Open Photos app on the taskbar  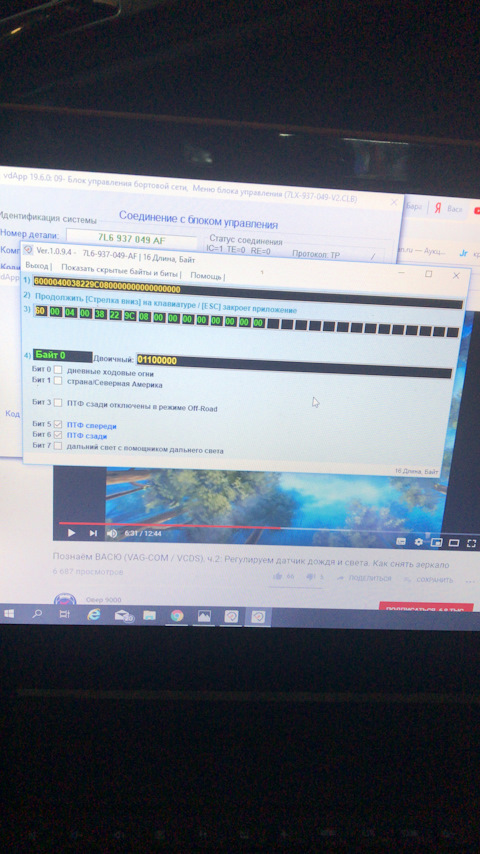pyautogui.click(x=204, y=616)
